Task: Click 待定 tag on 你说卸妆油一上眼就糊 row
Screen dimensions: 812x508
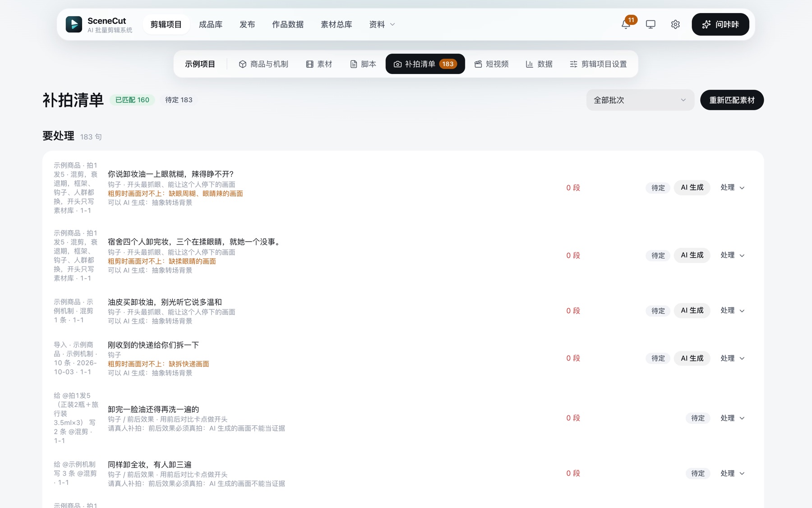Action: tap(658, 188)
